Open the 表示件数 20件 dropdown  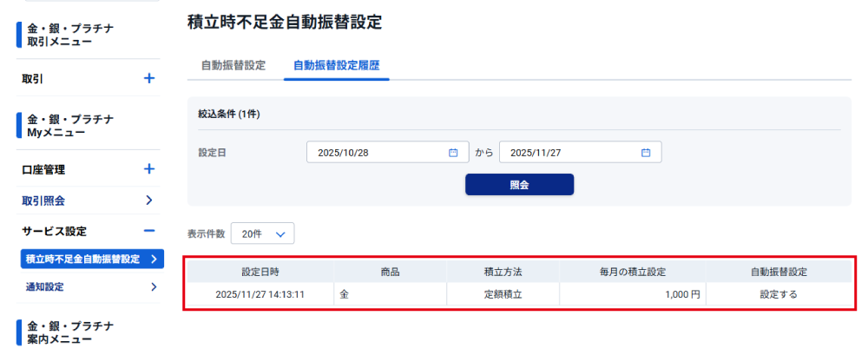(262, 233)
